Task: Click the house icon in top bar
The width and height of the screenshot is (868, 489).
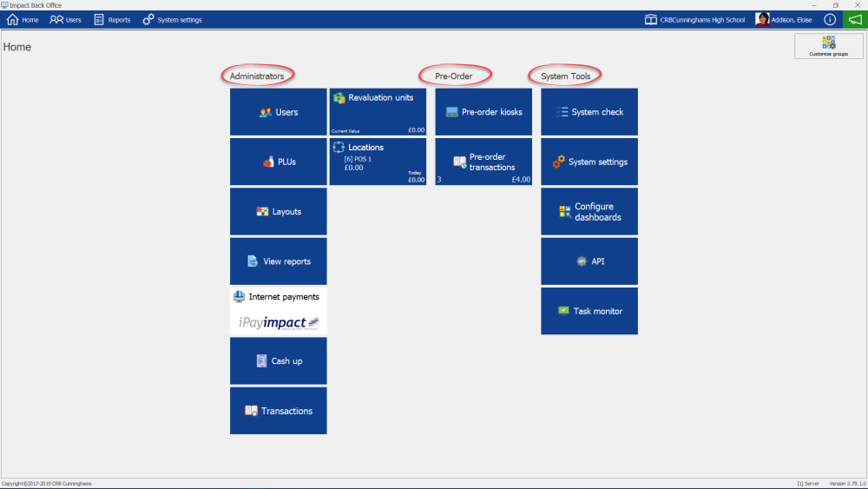Action: pyautogui.click(x=13, y=20)
